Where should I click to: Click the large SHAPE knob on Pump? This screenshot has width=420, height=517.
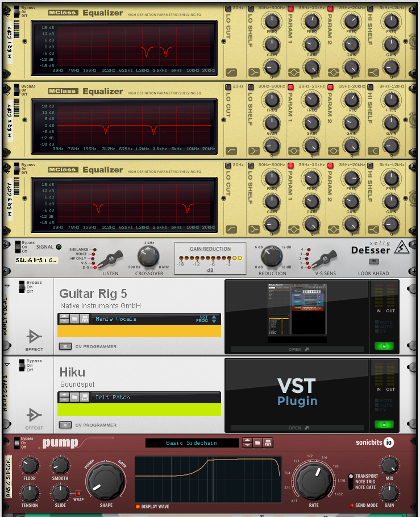point(106,481)
